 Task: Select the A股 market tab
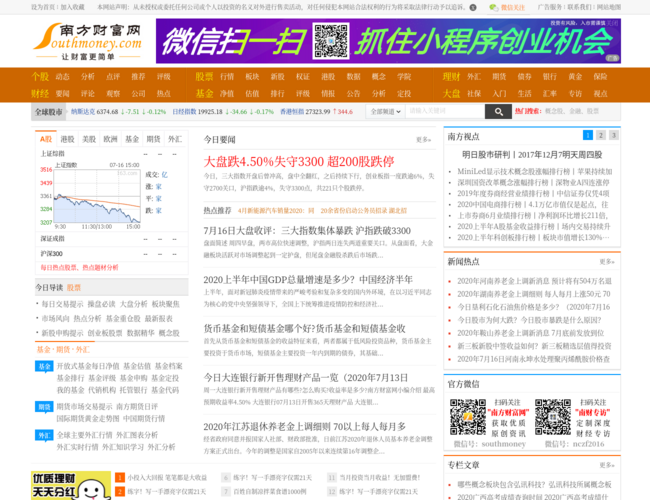click(46, 139)
